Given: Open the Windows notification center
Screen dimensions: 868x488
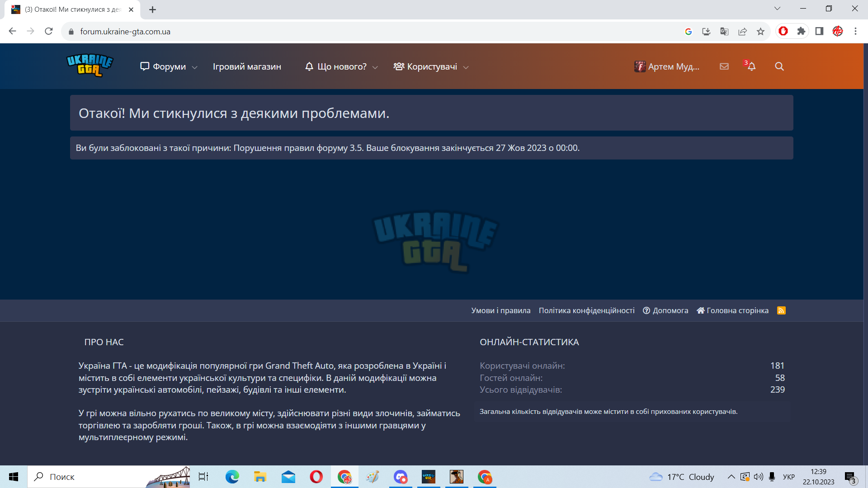Looking at the screenshot, I should 850,477.
